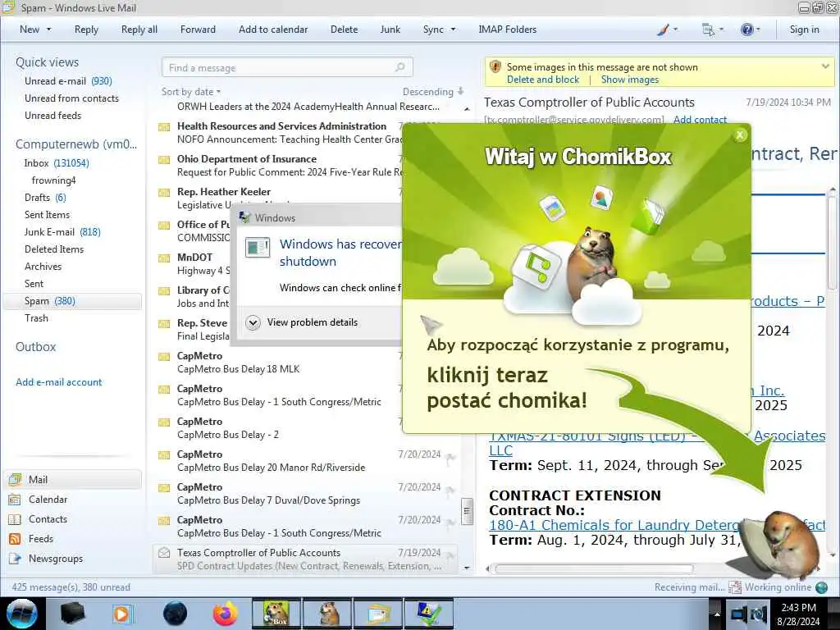Click Add contact link beside sender address
This screenshot has width=840, height=630.
pyautogui.click(x=700, y=119)
